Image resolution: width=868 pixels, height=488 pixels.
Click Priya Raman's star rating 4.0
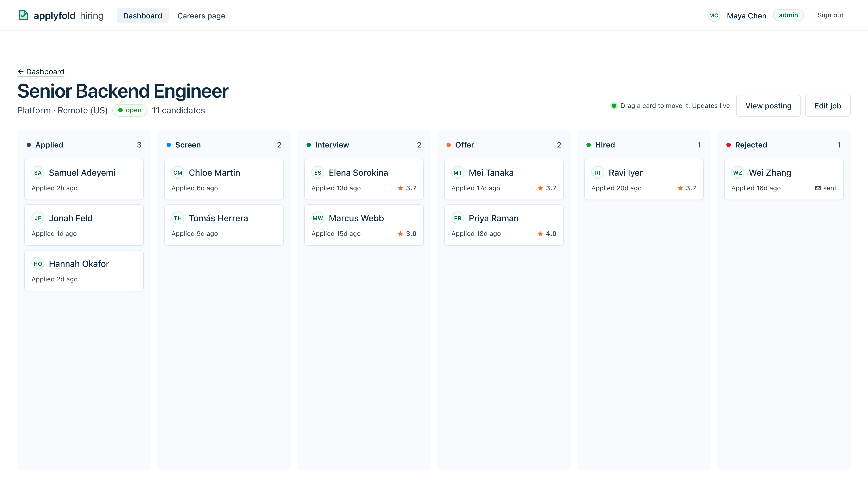pyautogui.click(x=547, y=233)
